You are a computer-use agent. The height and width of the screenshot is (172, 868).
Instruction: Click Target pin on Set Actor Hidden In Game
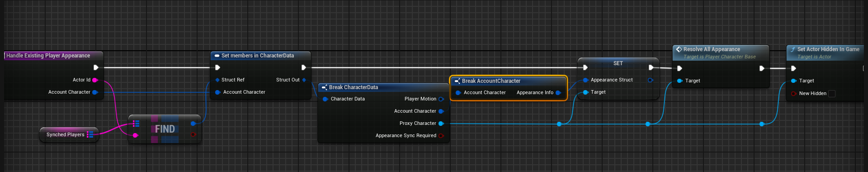[x=794, y=81]
